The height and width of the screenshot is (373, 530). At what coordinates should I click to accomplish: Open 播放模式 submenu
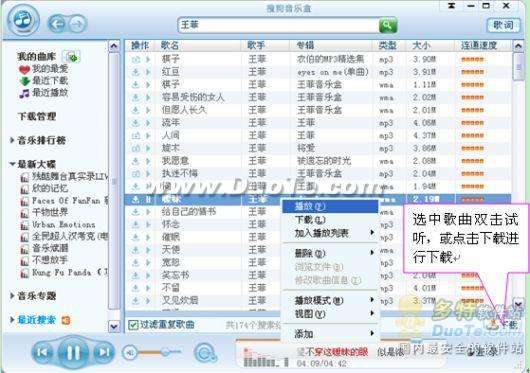click(x=330, y=300)
